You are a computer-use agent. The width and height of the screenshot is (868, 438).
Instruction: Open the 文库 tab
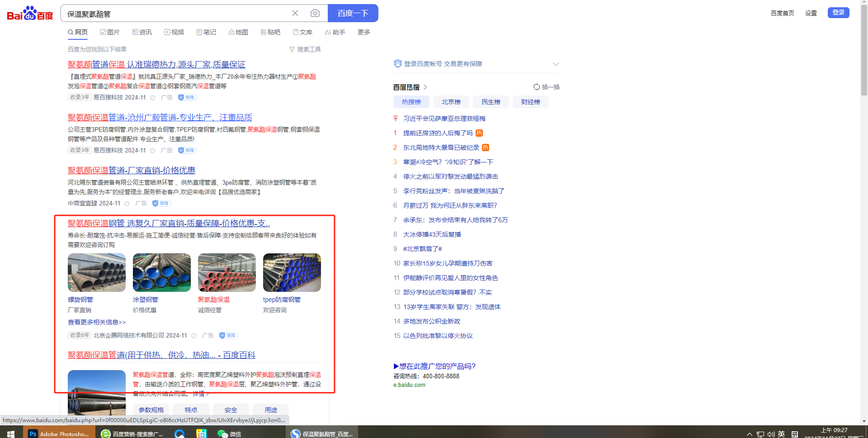click(x=302, y=32)
